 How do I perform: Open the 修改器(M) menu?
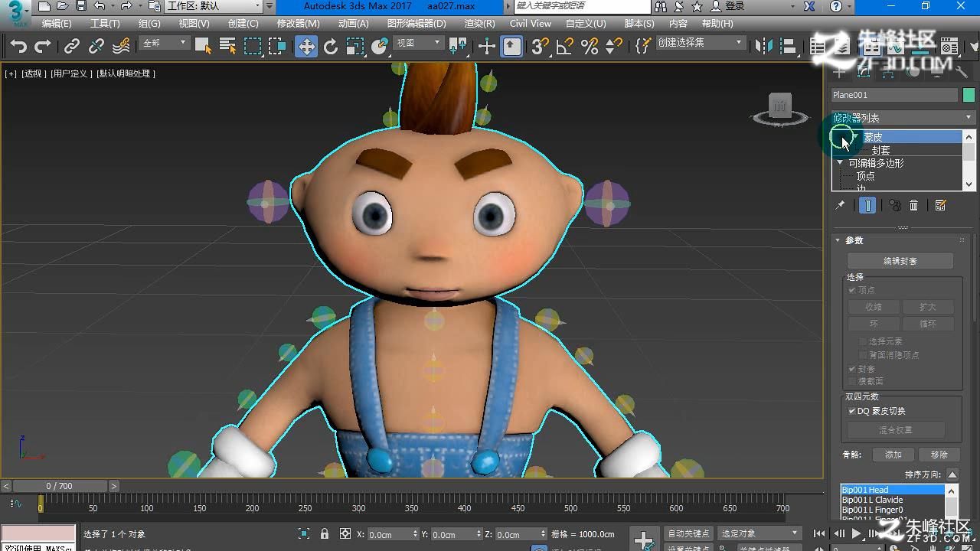coord(298,24)
